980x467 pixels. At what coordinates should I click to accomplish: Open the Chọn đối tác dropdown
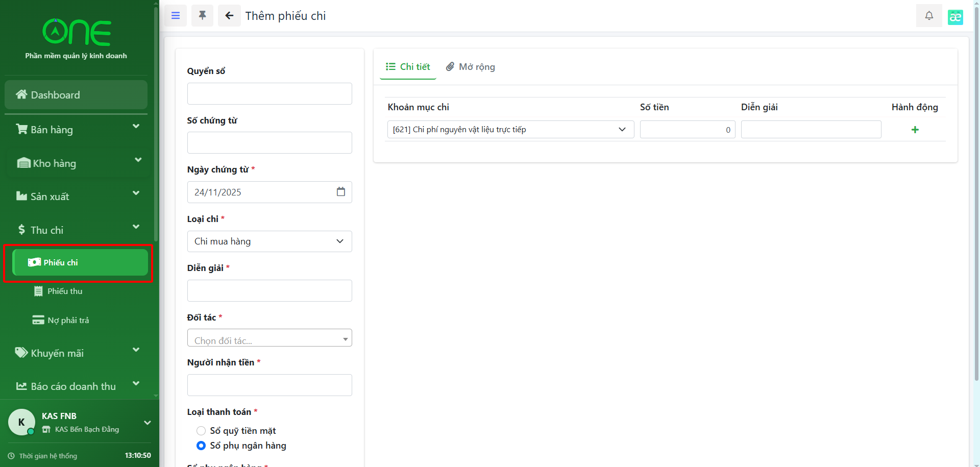(269, 338)
